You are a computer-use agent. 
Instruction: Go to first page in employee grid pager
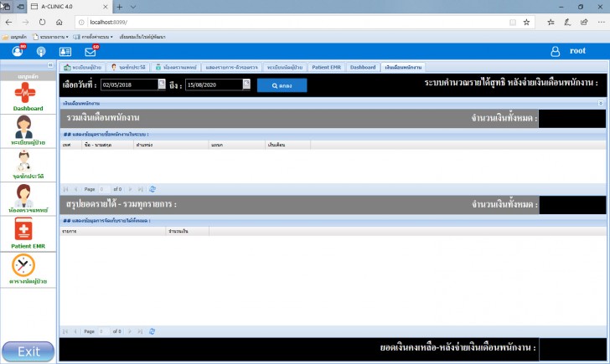coord(65,189)
